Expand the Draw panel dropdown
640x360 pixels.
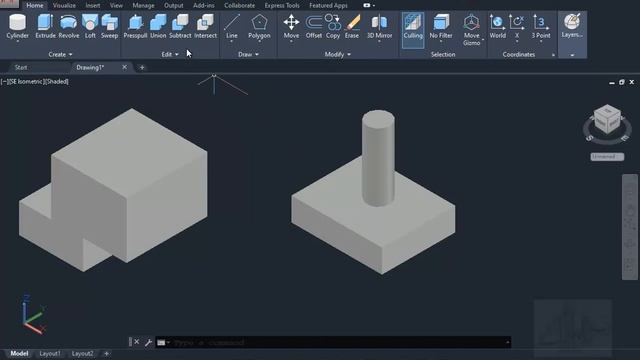248,54
